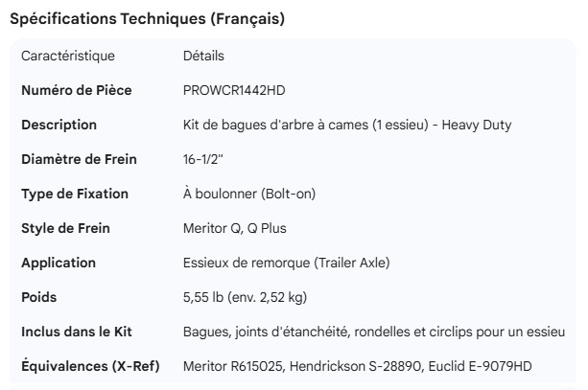Click the Inclus dans le Kit label
The width and height of the screenshot is (588, 390).
click(x=77, y=332)
